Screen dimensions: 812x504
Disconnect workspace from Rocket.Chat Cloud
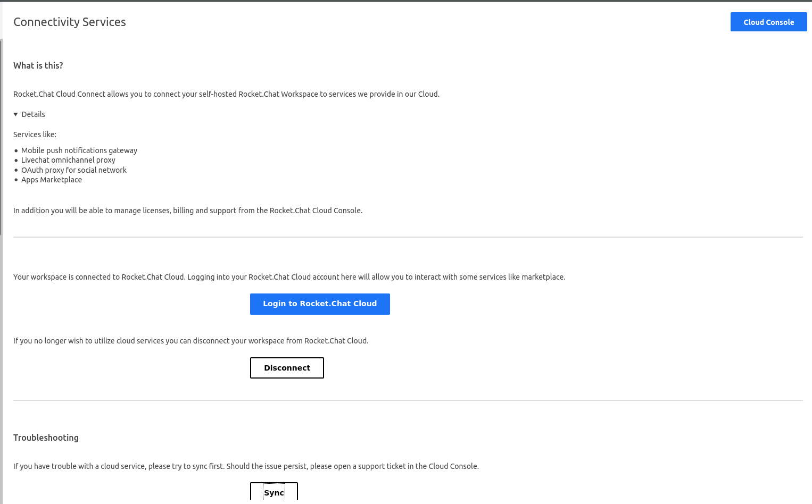[x=287, y=367]
